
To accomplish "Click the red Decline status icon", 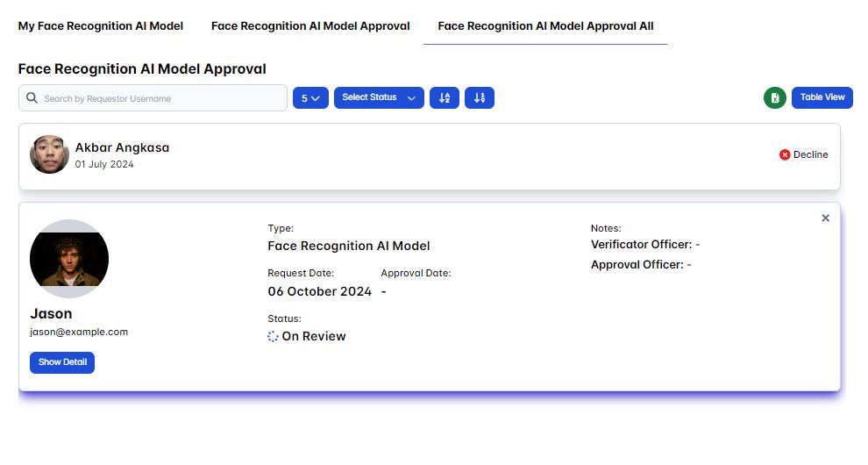I will pyautogui.click(x=785, y=154).
